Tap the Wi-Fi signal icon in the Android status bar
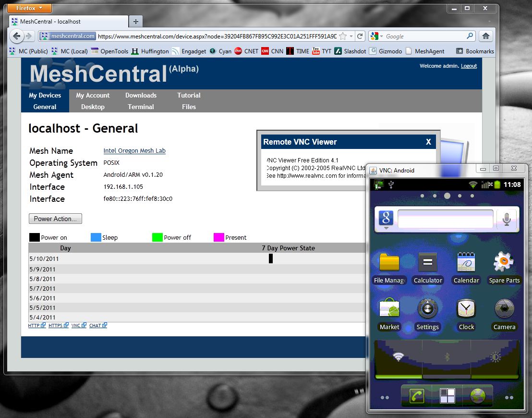The width and height of the screenshot is (532, 418). coord(472,184)
